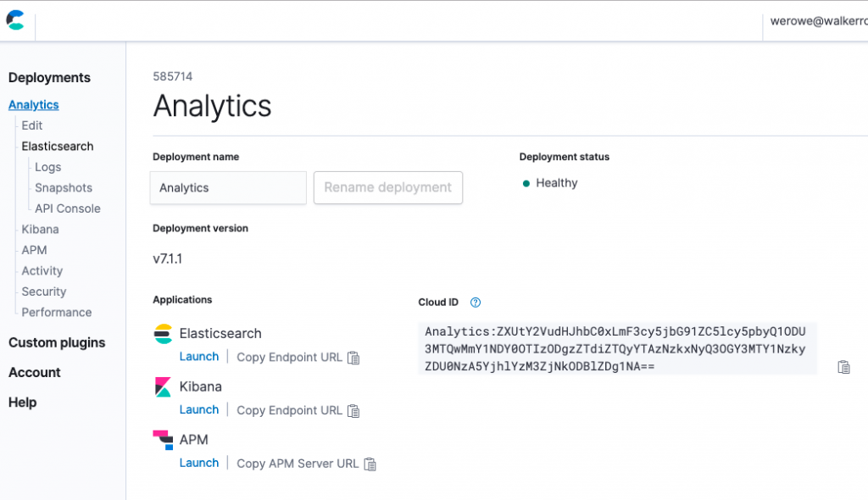Click the Analytics page heading
The height and width of the screenshot is (500, 868).
click(213, 106)
